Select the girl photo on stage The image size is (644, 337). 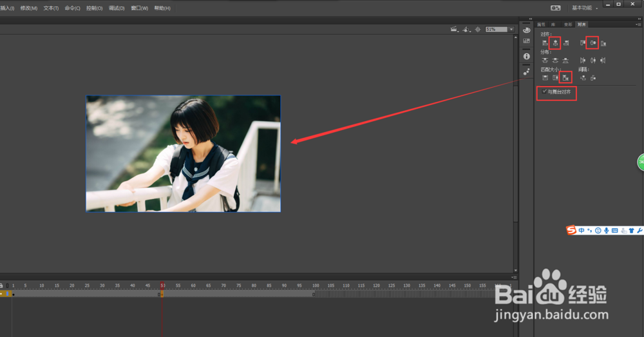click(x=183, y=154)
